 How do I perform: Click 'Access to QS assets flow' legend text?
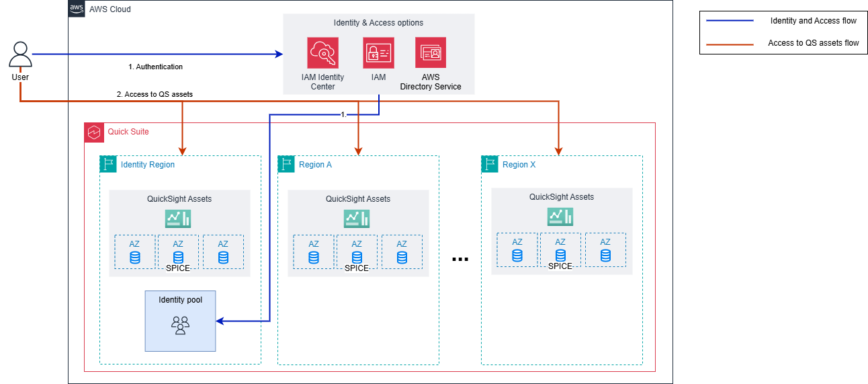814,43
